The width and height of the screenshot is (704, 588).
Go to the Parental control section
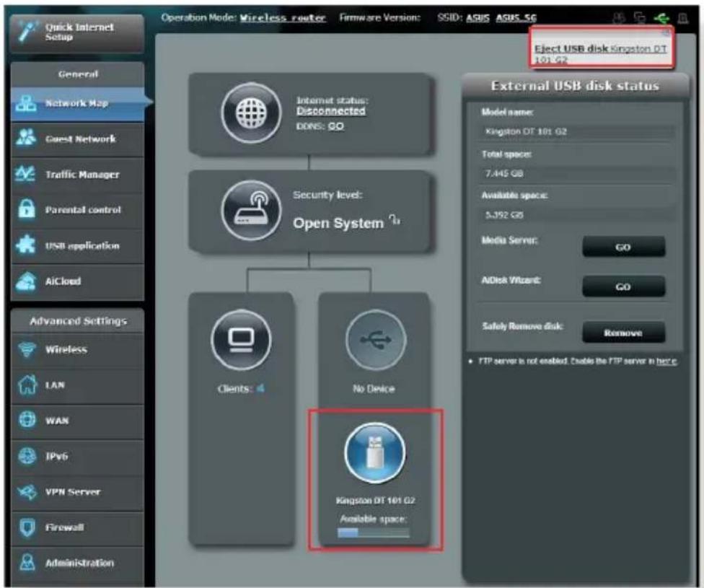tap(77, 210)
